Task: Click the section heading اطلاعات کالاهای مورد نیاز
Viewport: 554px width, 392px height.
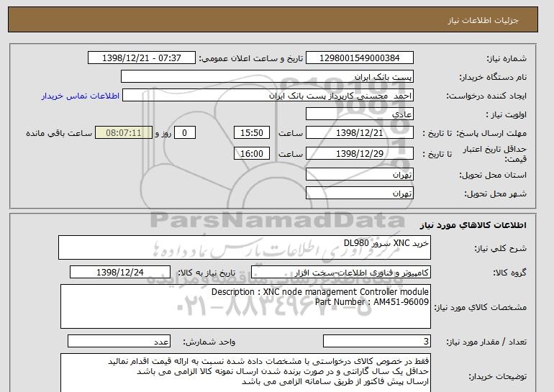Action: click(x=473, y=225)
